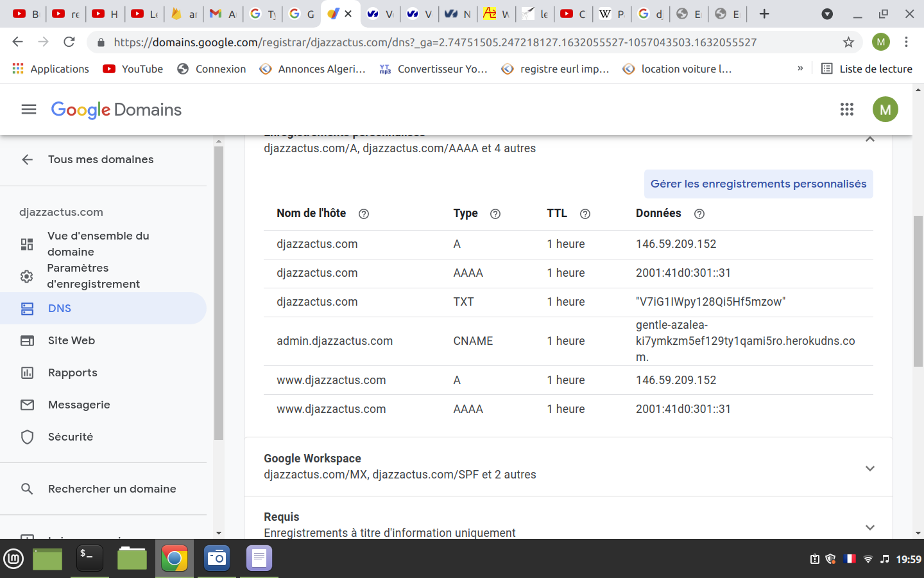Image resolution: width=924 pixels, height=578 pixels.
Task: Click the help icon beside Nom de l'hôte
Action: click(x=364, y=214)
